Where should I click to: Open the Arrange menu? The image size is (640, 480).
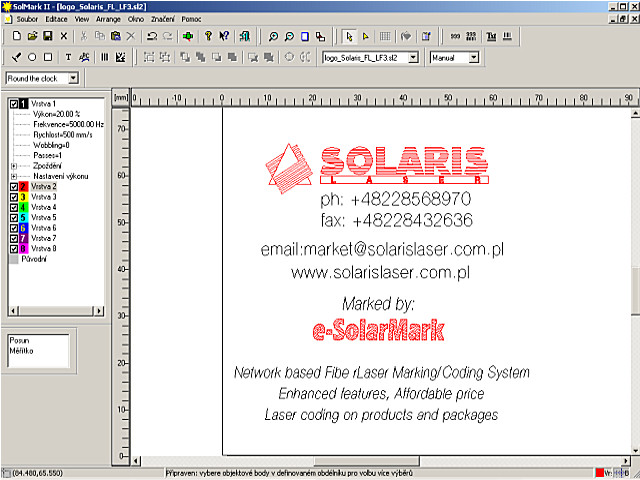108,19
